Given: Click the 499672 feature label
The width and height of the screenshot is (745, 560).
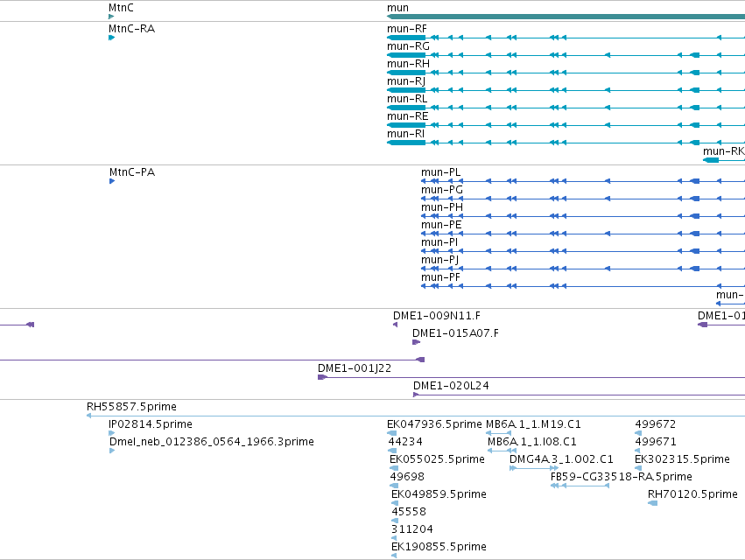Looking at the screenshot, I should click(655, 424).
